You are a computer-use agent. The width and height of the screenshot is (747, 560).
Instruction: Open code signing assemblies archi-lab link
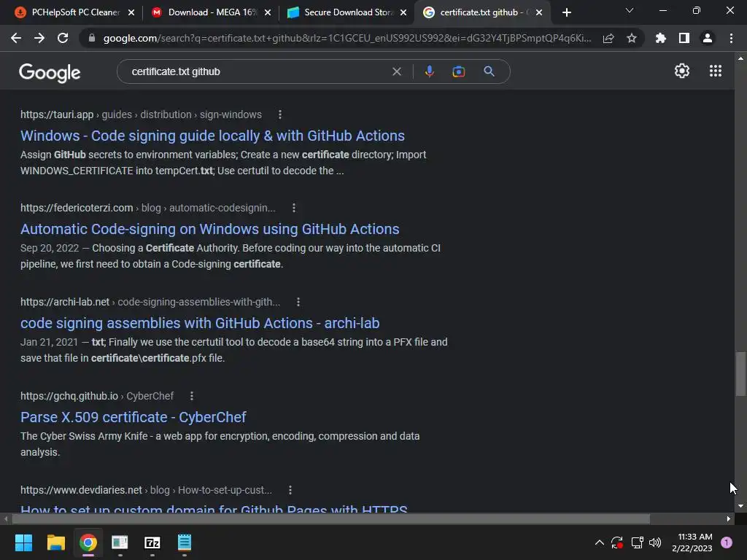coord(200,323)
